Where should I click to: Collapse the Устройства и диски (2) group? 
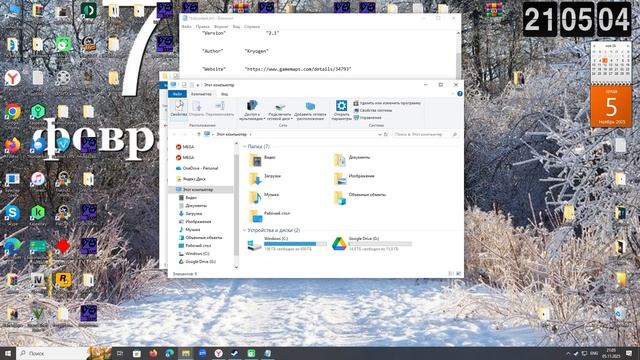244,231
